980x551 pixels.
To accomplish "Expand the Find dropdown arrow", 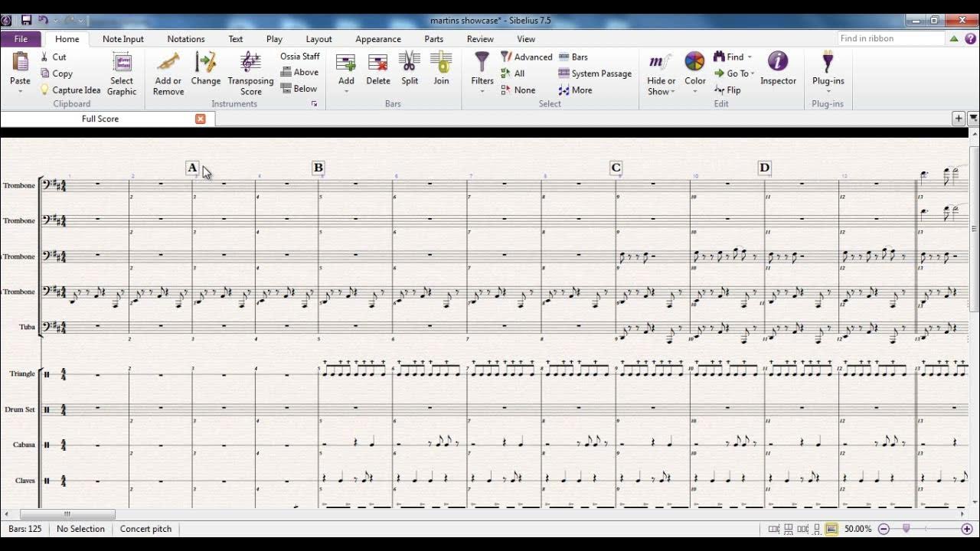I will (750, 57).
